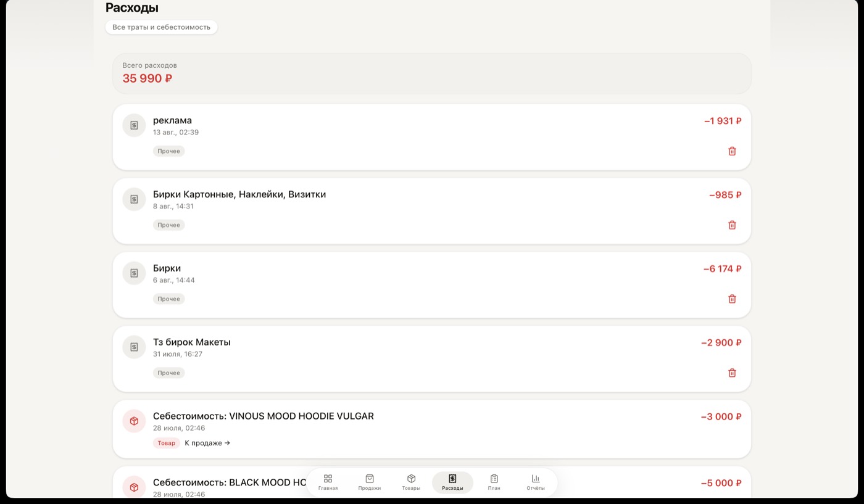
Task: Open «Себестоимость: VINOUS MOOD HOODIE VULGAR» title
Action: coord(264,416)
